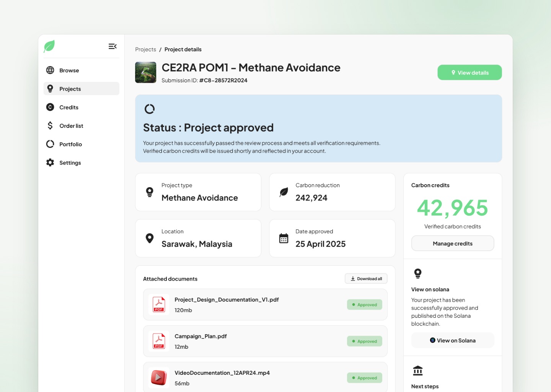
Task: Collapse the sidebar menu icon
Action: click(112, 46)
